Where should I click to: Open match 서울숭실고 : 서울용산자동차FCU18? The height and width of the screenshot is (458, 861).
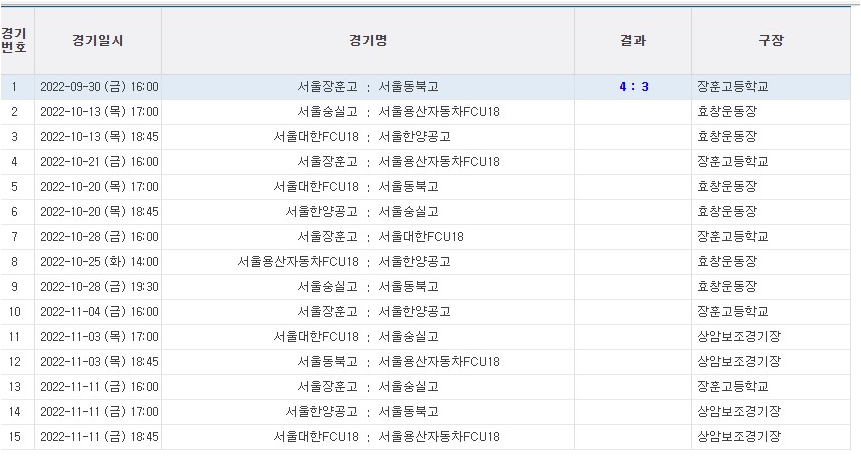click(x=399, y=112)
